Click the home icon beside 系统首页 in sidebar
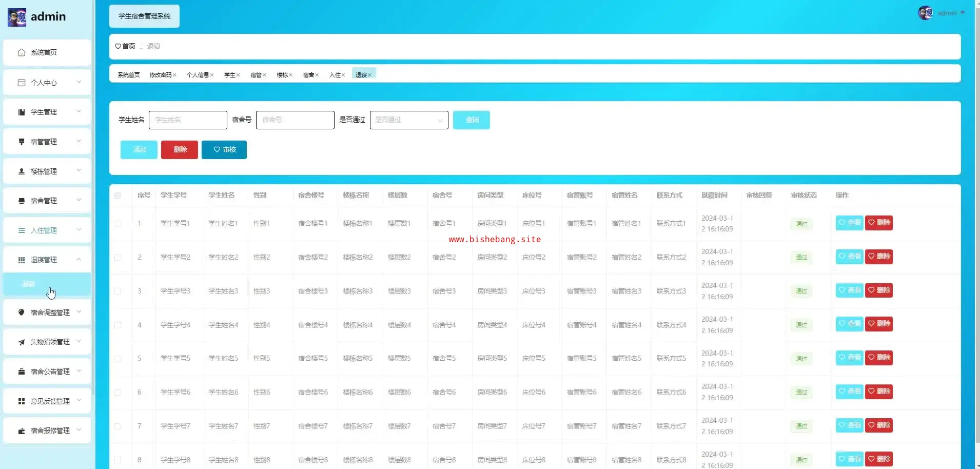This screenshot has height=469, width=980. click(x=22, y=52)
